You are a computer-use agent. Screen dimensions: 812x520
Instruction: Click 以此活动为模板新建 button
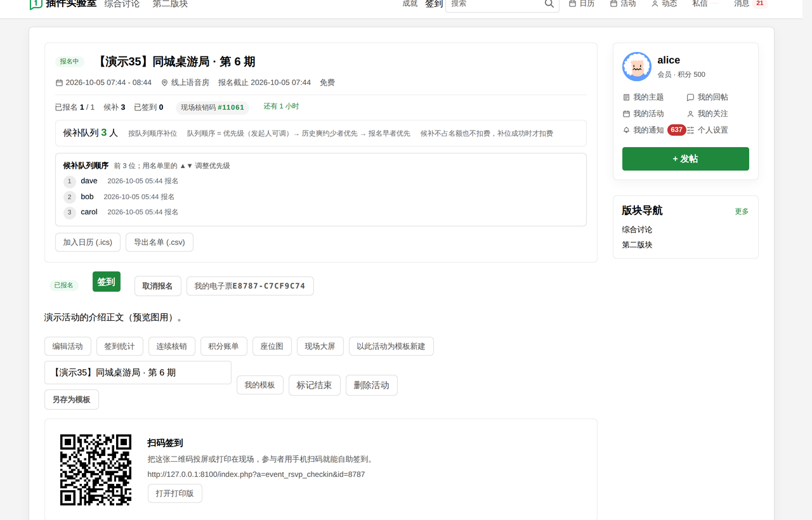391,346
